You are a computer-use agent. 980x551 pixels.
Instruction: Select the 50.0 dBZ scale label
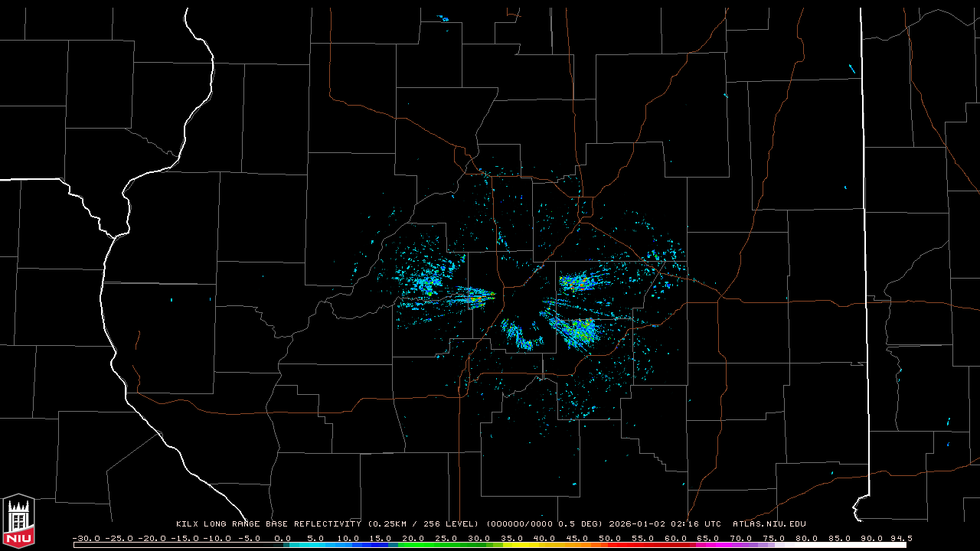click(x=609, y=538)
